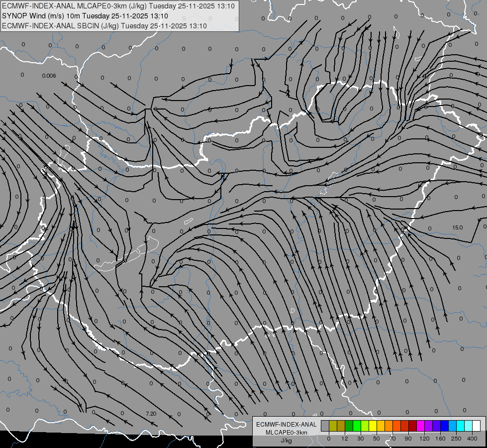Click the SBCIN title line
Image resolution: width=487 pixels, height=448 pixels.
[104, 26]
